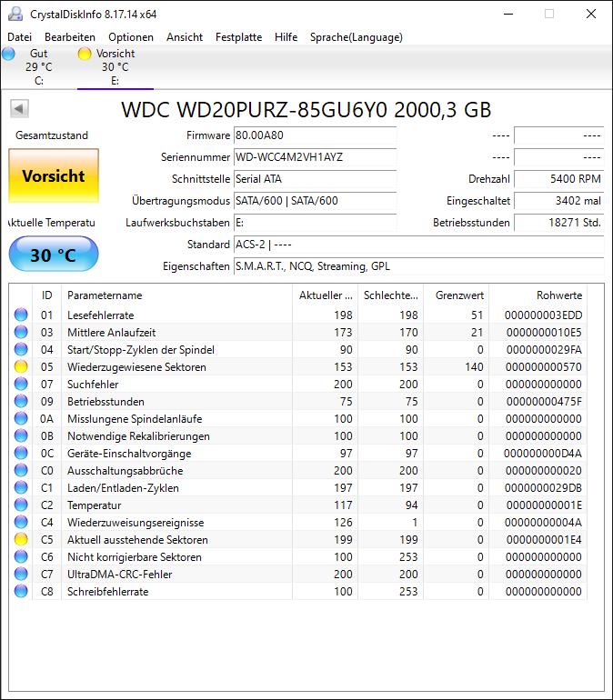Screen dimensions: 613x700
Task: Click raw value 000000000570
Action: click(x=544, y=367)
